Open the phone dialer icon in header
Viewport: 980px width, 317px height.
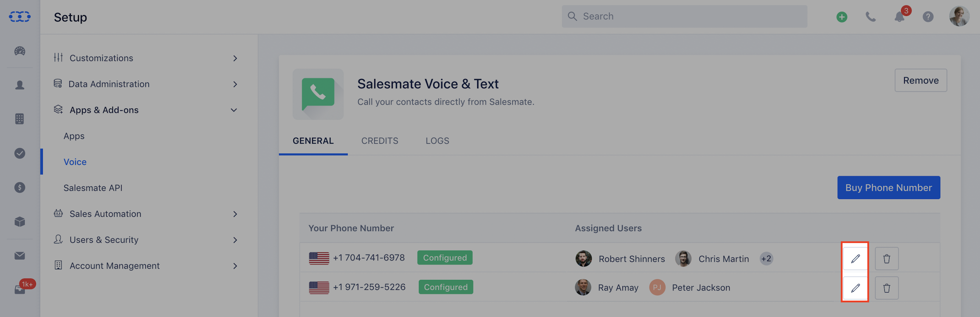870,17
